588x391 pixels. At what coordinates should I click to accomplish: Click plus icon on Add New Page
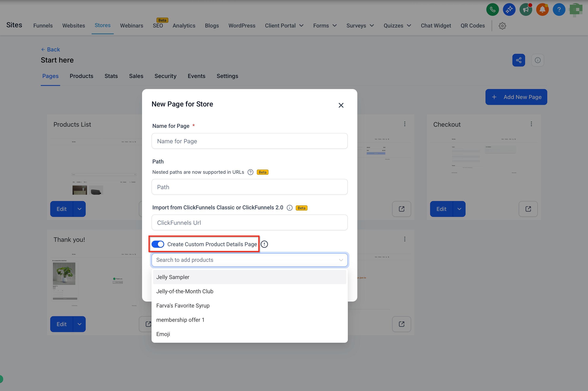coord(494,97)
